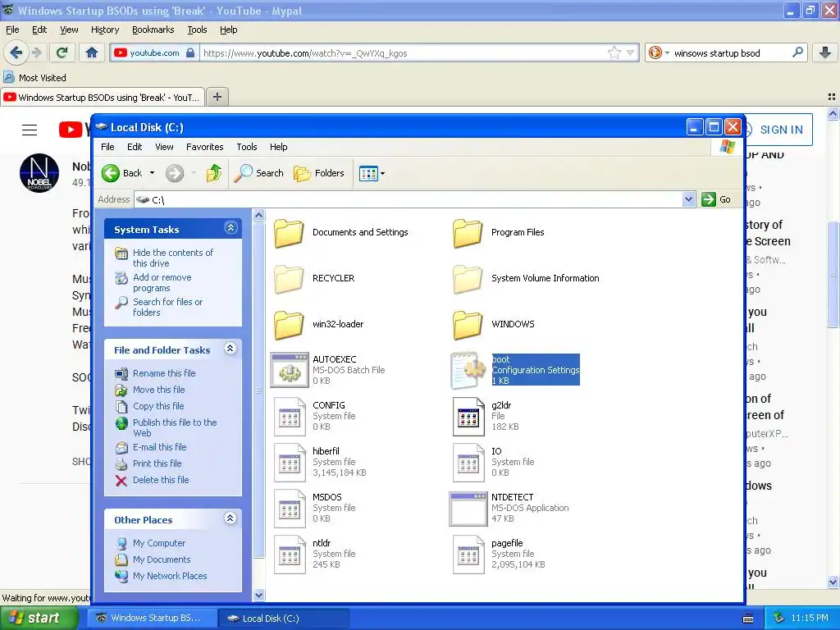
Task: Open the Mypal downloads arrow button
Action: (x=825, y=52)
